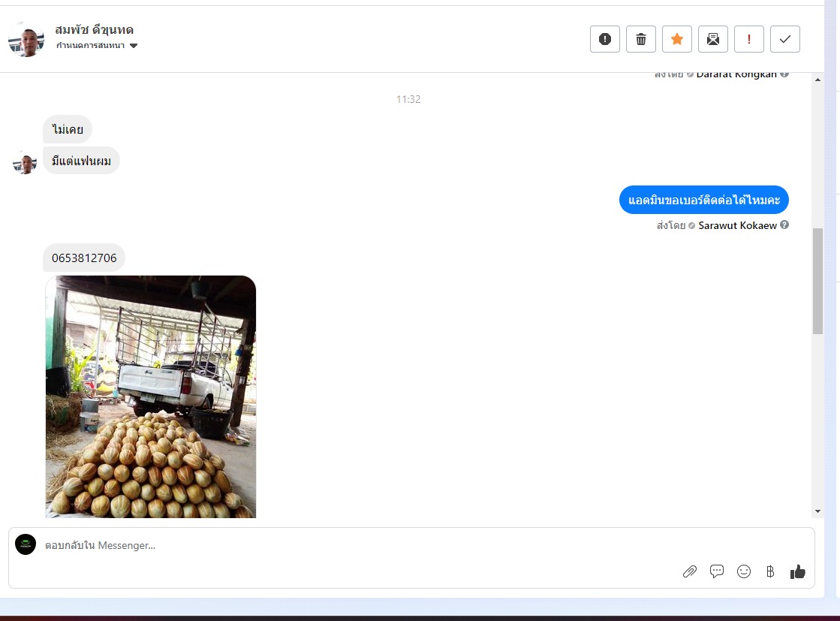Attach a file with paperclip icon
Image resolution: width=840 pixels, height=621 pixels.
click(689, 571)
